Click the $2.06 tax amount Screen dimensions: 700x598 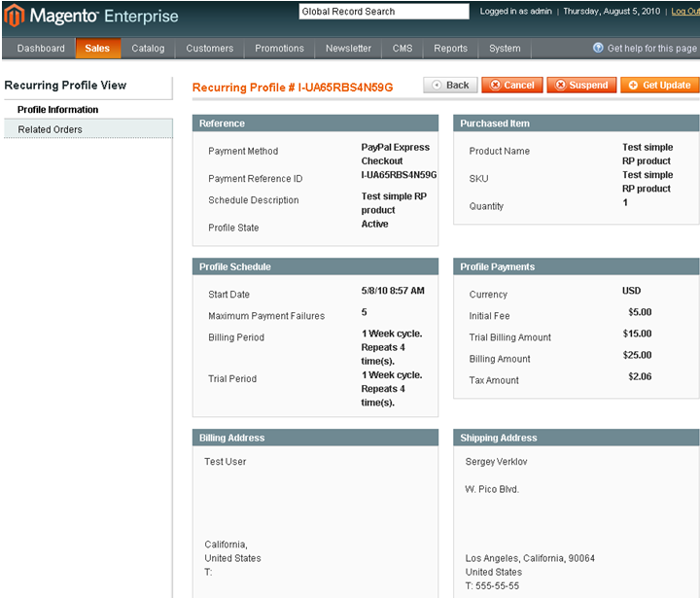click(640, 376)
